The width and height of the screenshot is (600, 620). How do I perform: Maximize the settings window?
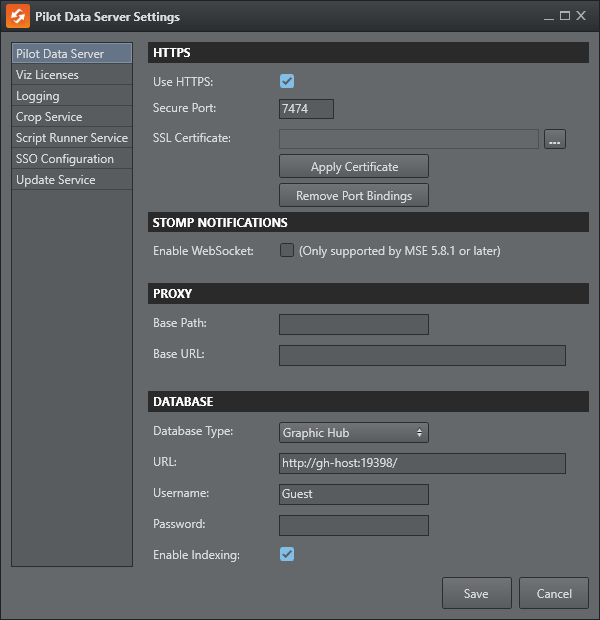click(565, 16)
